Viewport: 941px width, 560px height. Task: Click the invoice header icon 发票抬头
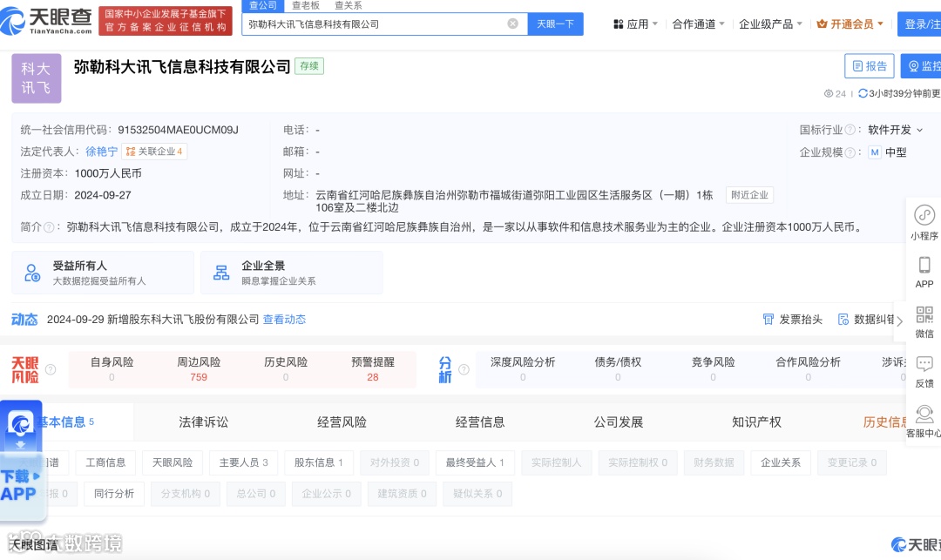click(x=768, y=319)
